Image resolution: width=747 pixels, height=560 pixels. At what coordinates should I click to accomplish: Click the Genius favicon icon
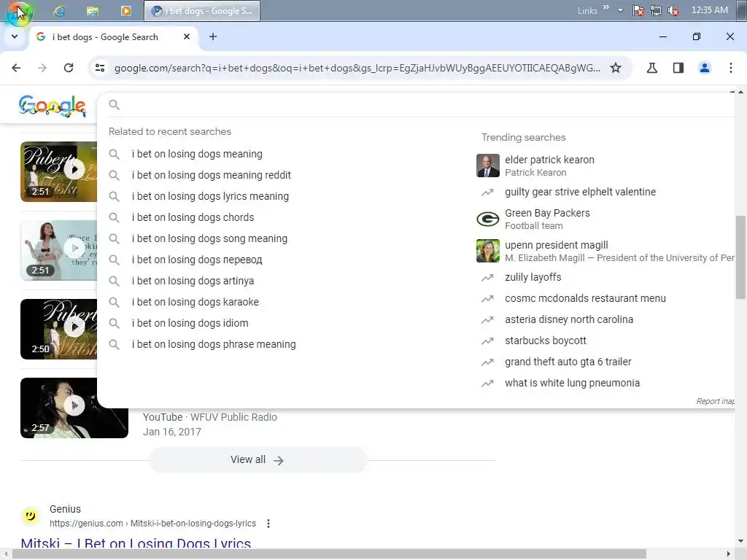[x=31, y=516]
